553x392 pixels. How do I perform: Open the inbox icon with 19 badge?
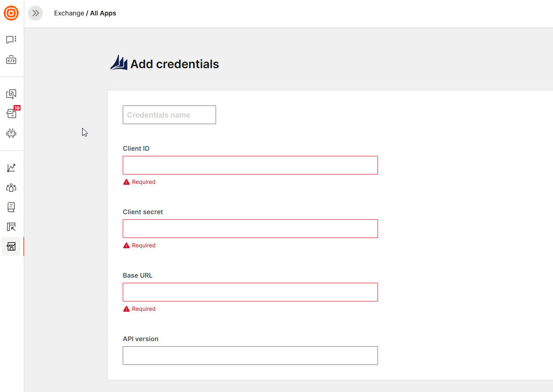coord(11,113)
